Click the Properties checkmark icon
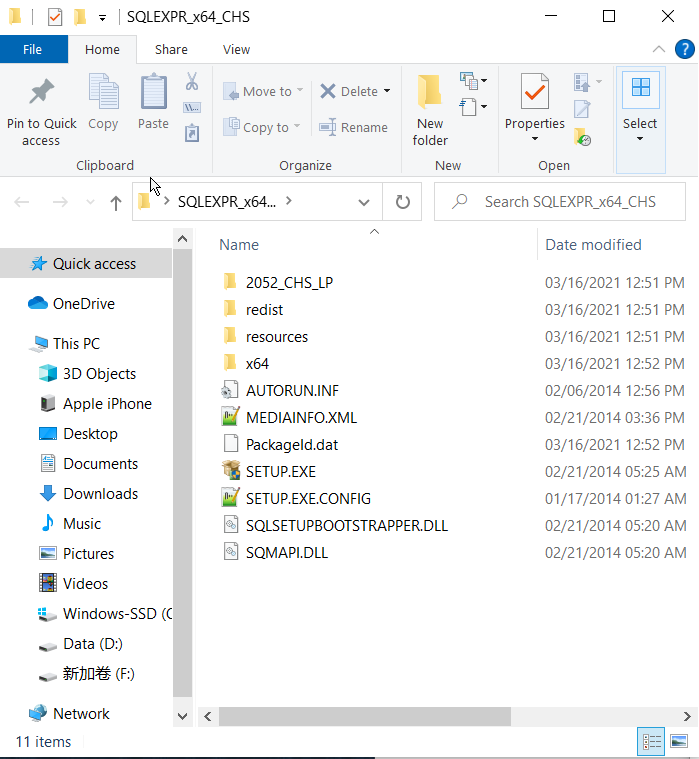Image resolution: width=699 pixels, height=759 pixels. tap(534, 91)
